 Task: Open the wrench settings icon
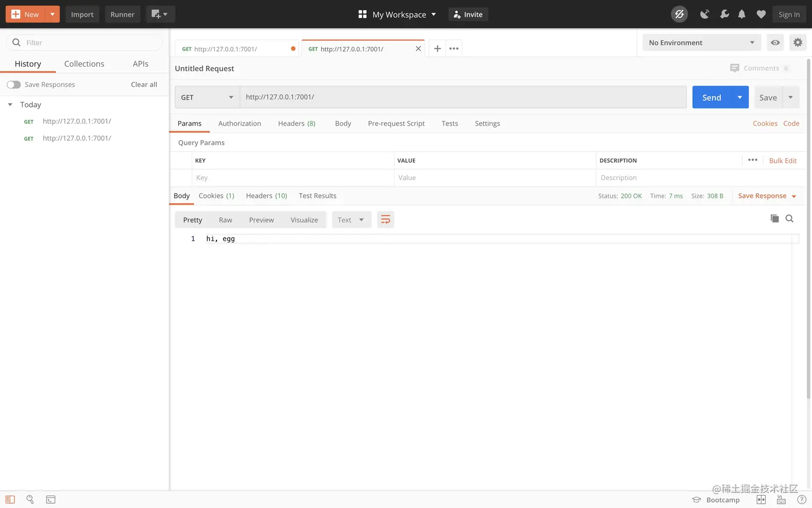click(x=724, y=15)
